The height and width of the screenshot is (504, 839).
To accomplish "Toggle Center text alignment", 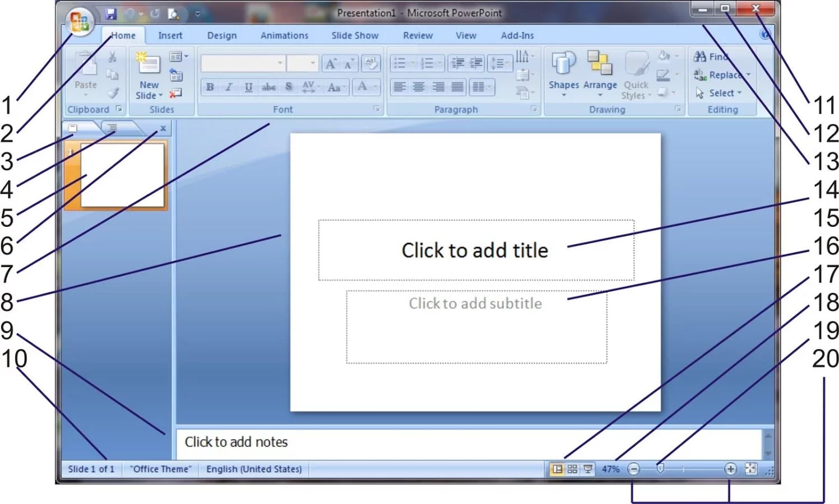I will (419, 87).
